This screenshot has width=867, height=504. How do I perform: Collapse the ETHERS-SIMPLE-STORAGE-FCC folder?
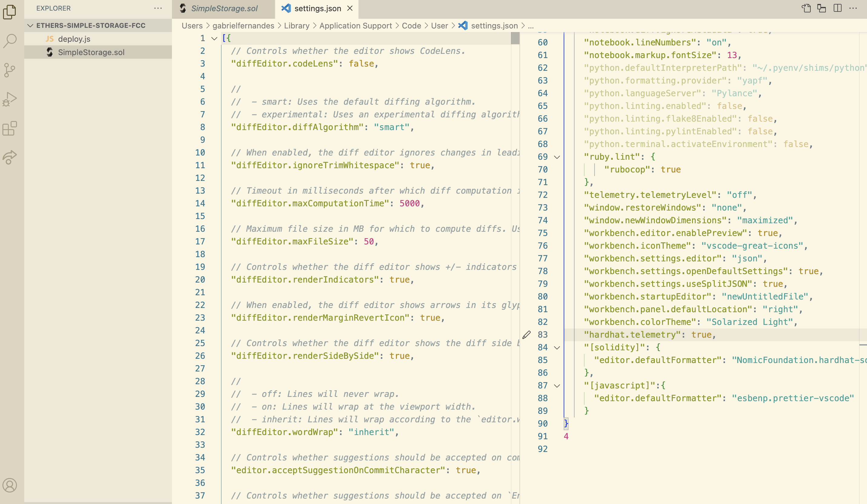coord(31,25)
